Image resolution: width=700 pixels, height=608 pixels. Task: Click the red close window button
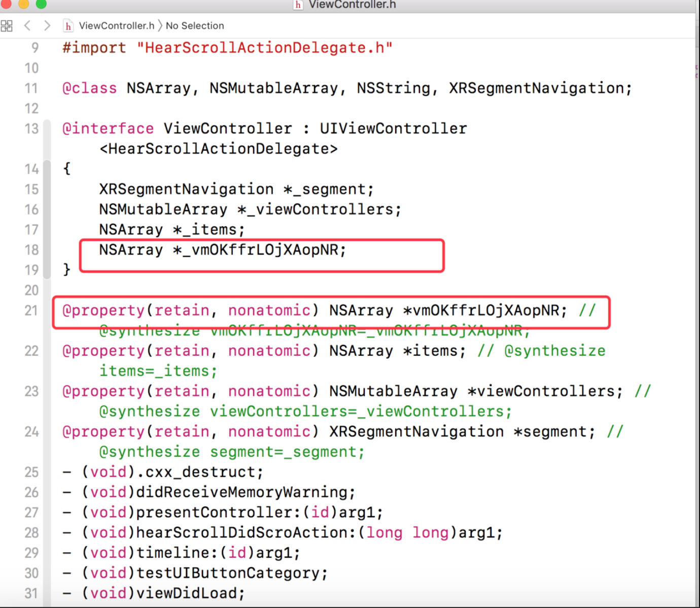click(6, 4)
